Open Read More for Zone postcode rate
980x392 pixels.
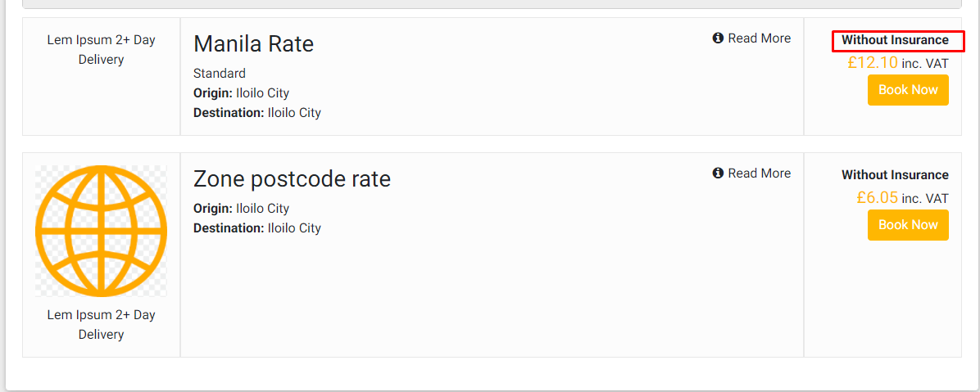pyautogui.click(x=759, y=173)
